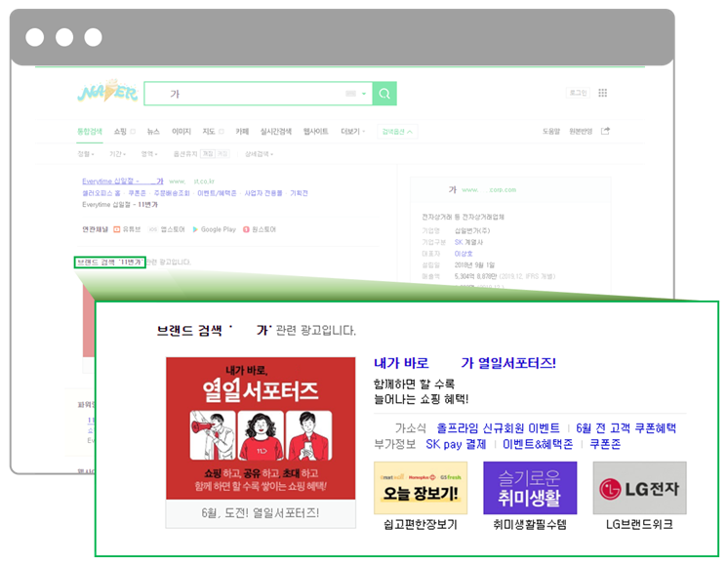
Task: Click the SK 계열사 link
Action: (468, 242)
